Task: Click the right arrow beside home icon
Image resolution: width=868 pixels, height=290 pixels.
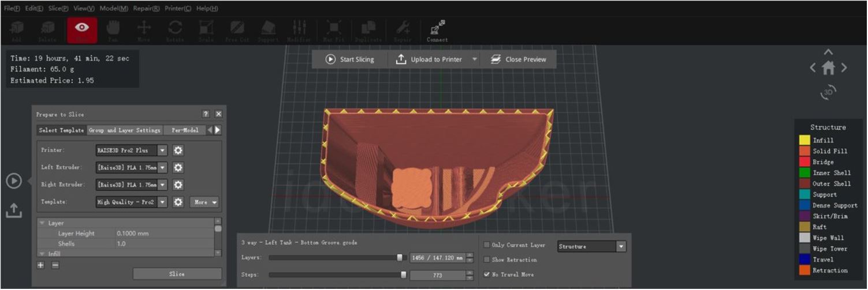Action: pyautogui.click(x=844, y=68)
